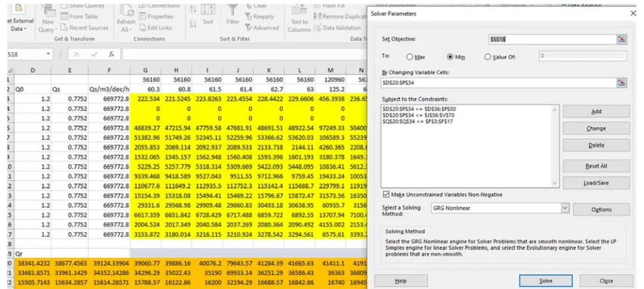Expand the Name Box dropdown arrow
Viewport: 644px width, 289px height.
(49, 54)
